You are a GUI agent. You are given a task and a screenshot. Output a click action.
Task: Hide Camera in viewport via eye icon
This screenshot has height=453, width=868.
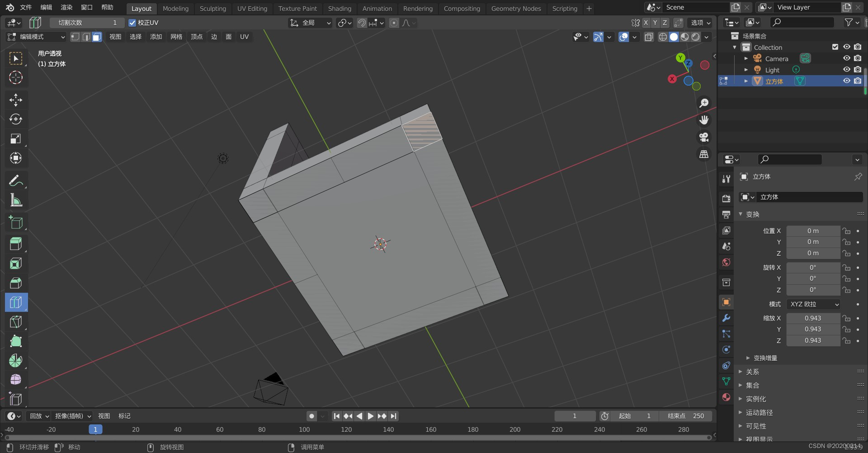pos(847,58)
